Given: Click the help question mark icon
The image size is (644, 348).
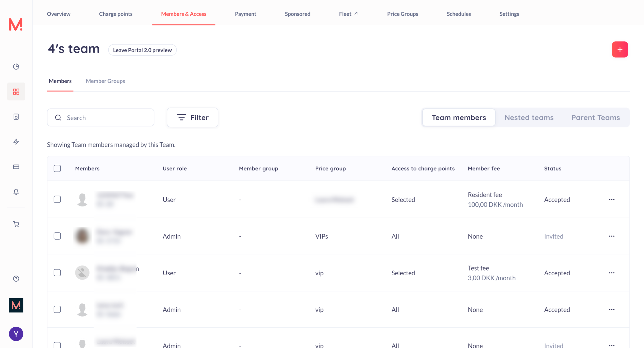Looking at the screenshot, I should coord(16,279).
